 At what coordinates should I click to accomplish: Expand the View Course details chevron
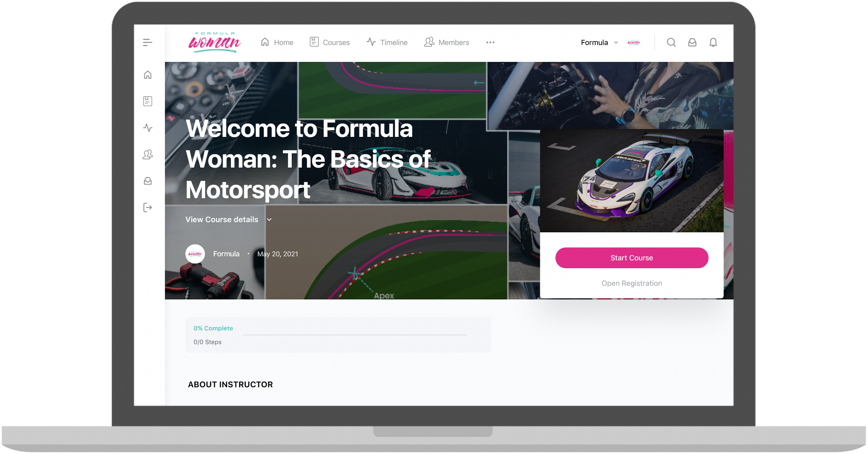click(269, 220)
